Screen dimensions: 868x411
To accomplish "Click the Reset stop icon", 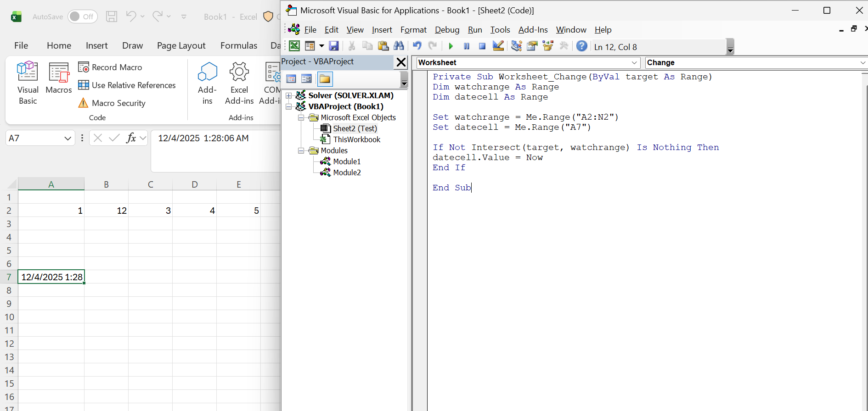I will coord(482,46).
